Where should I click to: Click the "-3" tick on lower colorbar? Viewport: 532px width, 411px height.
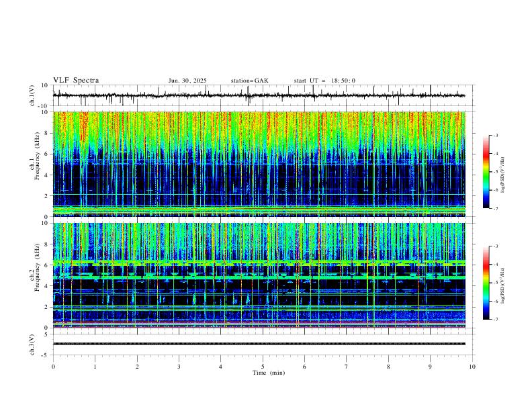496,246
